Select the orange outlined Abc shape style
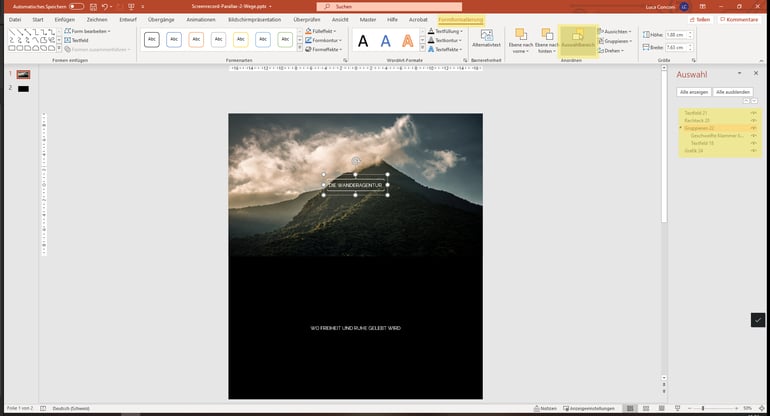The width and height of the screenshot is (770, 416). click(196, 39)
